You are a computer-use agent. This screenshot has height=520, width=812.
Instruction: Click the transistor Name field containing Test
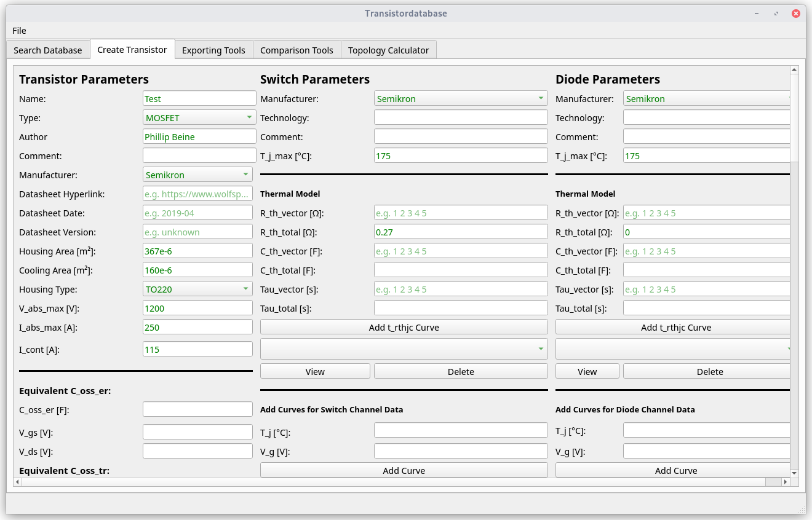tap(199, 98)
